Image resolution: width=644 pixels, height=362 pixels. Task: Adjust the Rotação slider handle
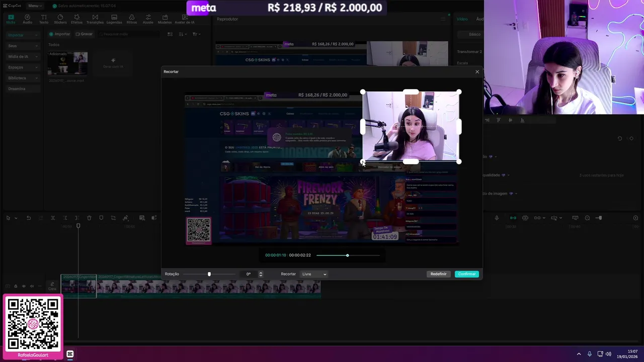(209, 274)
